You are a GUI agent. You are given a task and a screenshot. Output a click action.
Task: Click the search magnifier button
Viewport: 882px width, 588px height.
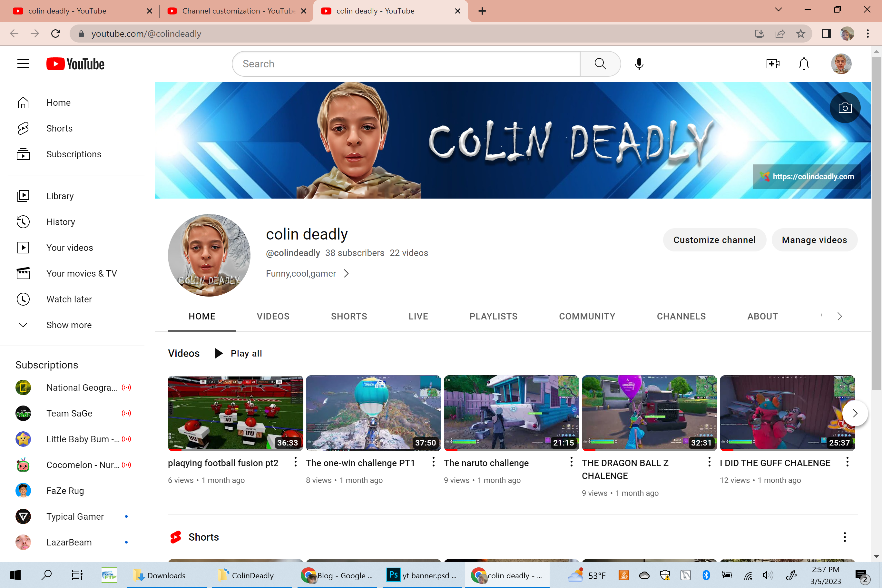[600, 64]
